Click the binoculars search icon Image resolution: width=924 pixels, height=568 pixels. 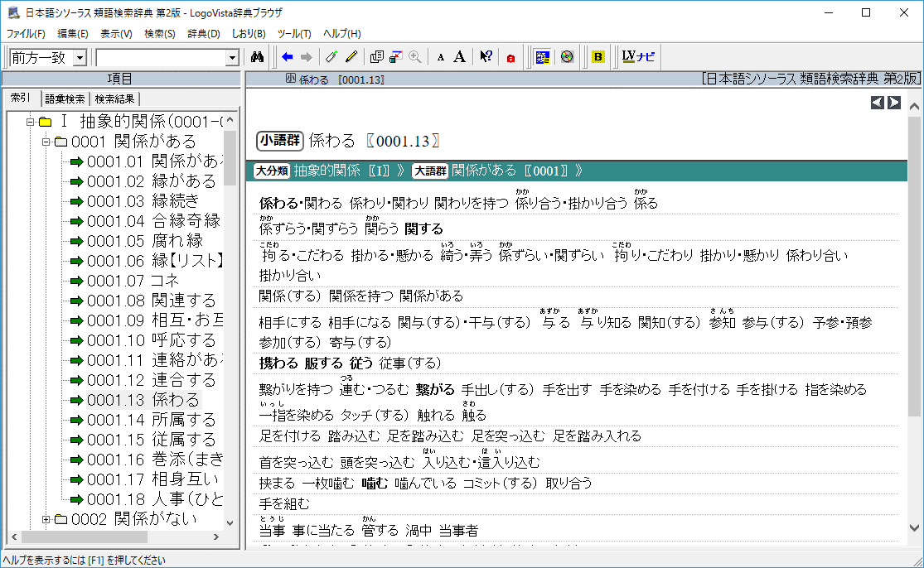point(257,57)
